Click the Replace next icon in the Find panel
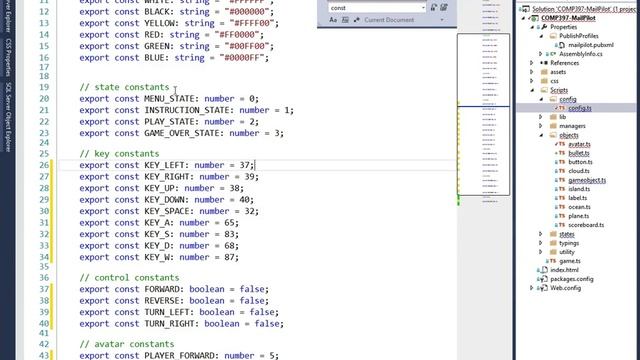The image size is (640, 360). (434, 7)
